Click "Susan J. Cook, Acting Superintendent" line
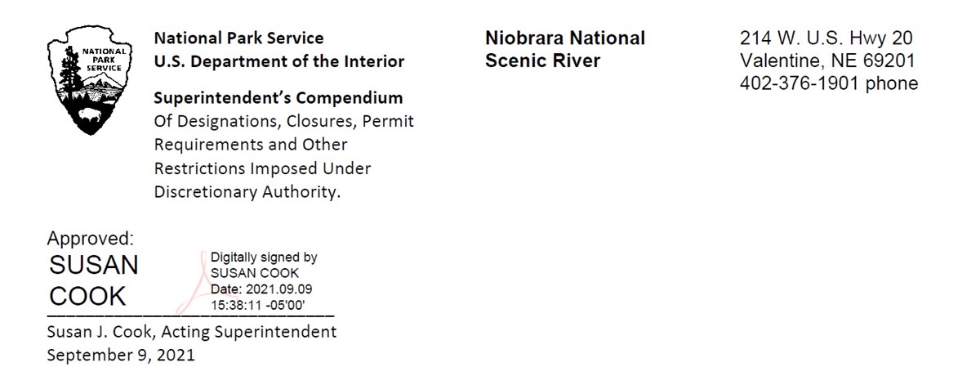The image size is (980, 376). click(192, 333)
